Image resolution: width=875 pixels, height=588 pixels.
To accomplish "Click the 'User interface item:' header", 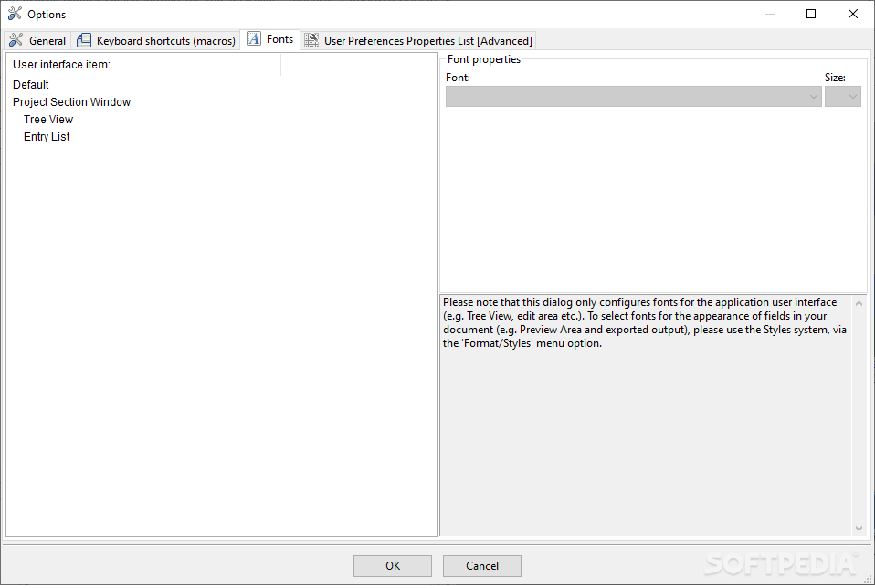I will [61, 64].
